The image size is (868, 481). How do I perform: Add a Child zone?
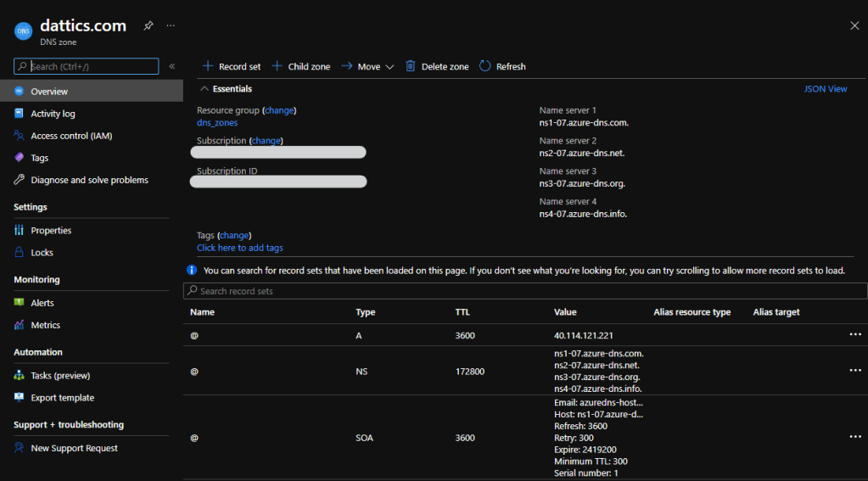click(x=301, y=66)
